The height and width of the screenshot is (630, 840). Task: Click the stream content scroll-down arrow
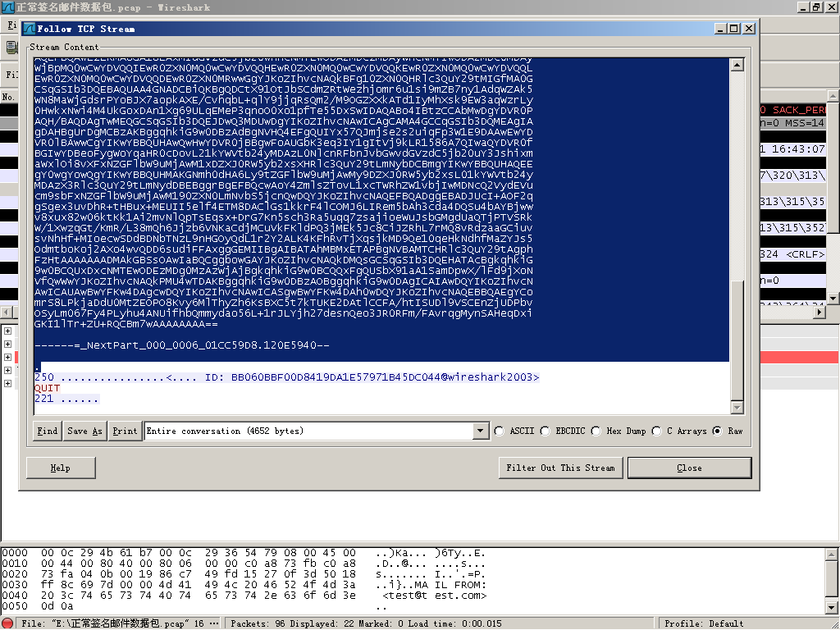tap(737, 408)
